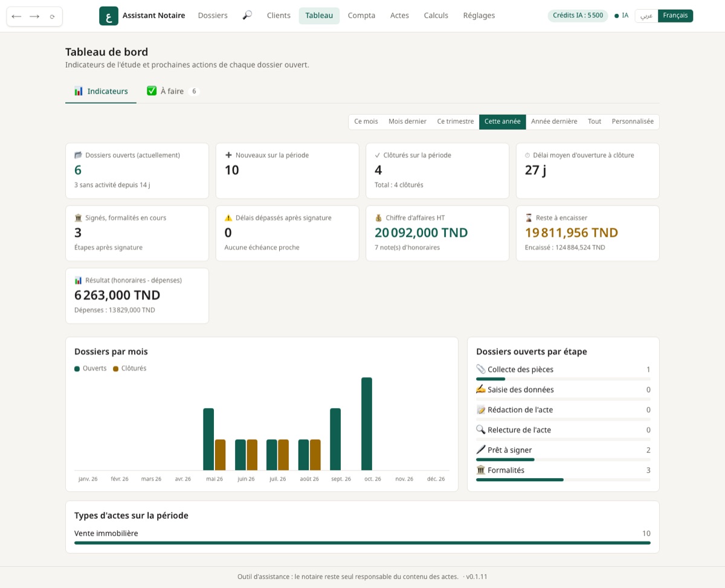Click the money bag icon on Chiffre d'affaires
This screenshot has height=588, width=725.
[x=379, y=218]
